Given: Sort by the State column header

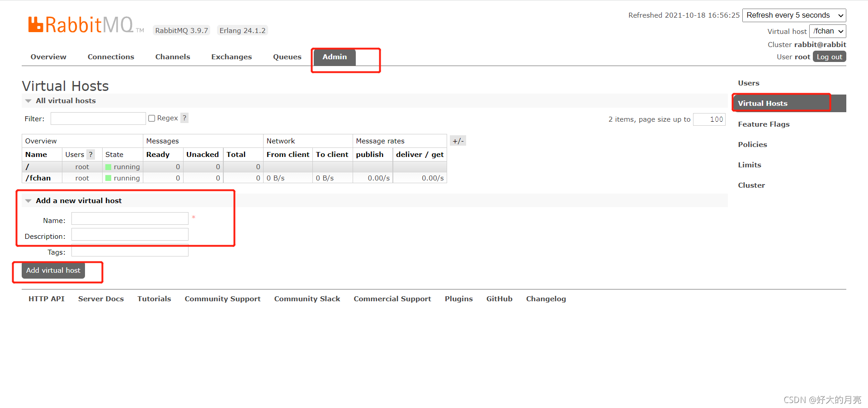Looking at the screenshot, I should (x=114, y=155).
